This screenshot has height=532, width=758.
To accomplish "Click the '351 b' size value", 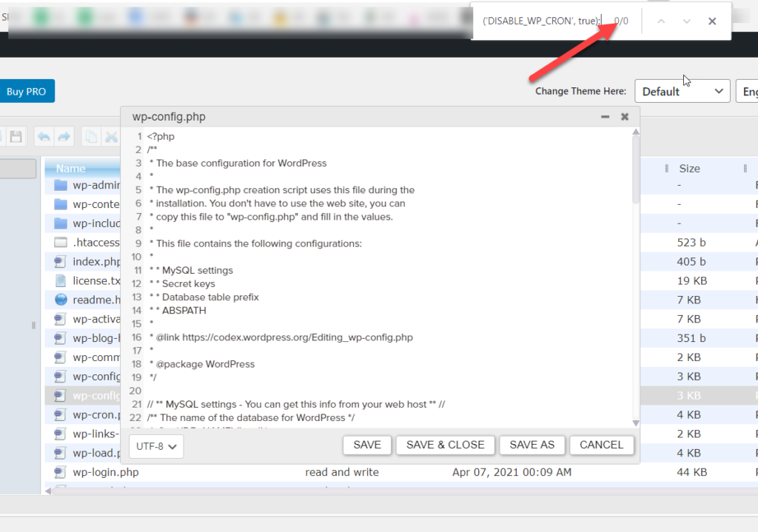I will (x=691, y=337).
